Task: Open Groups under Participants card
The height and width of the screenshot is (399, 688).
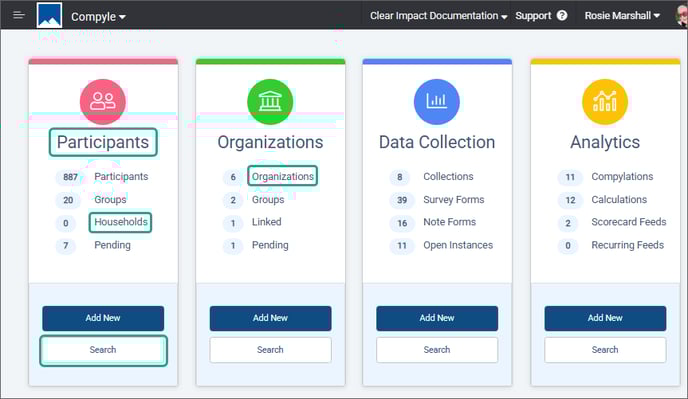Action: coord(110,199)
